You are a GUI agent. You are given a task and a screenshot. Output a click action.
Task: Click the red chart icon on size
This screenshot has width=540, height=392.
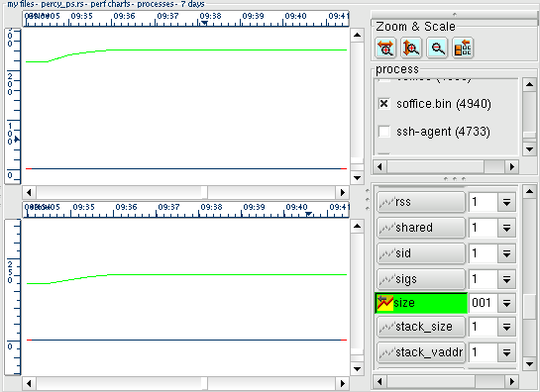click(385, 303)
